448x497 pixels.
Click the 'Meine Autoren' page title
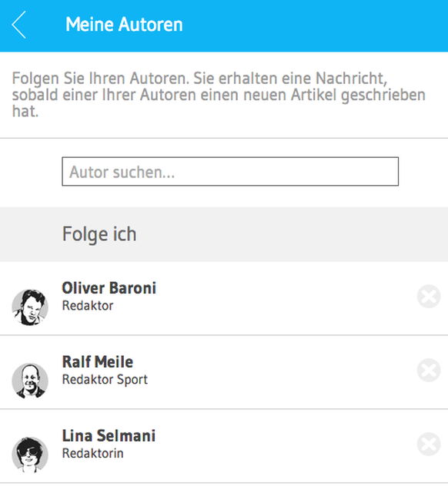[124, 25]
